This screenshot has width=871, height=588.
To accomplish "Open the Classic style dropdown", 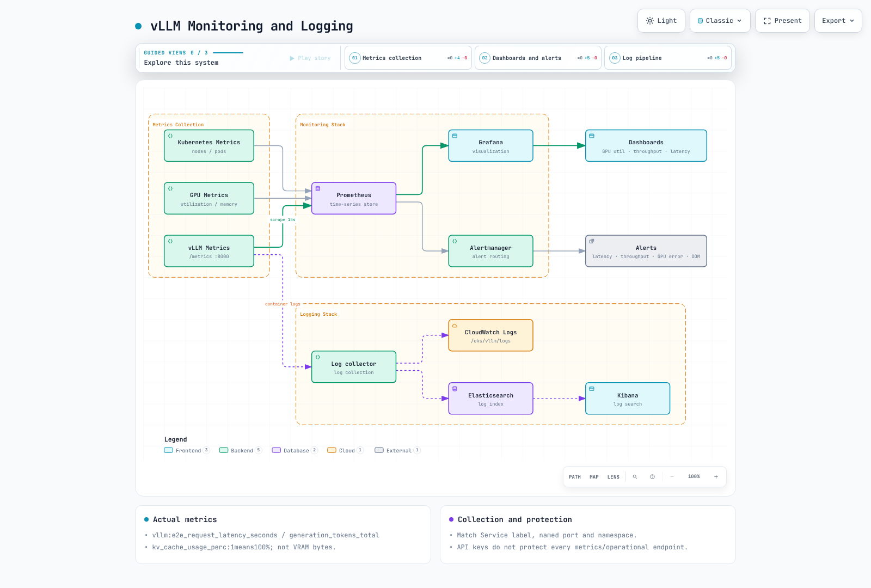I will coord(720,21).
